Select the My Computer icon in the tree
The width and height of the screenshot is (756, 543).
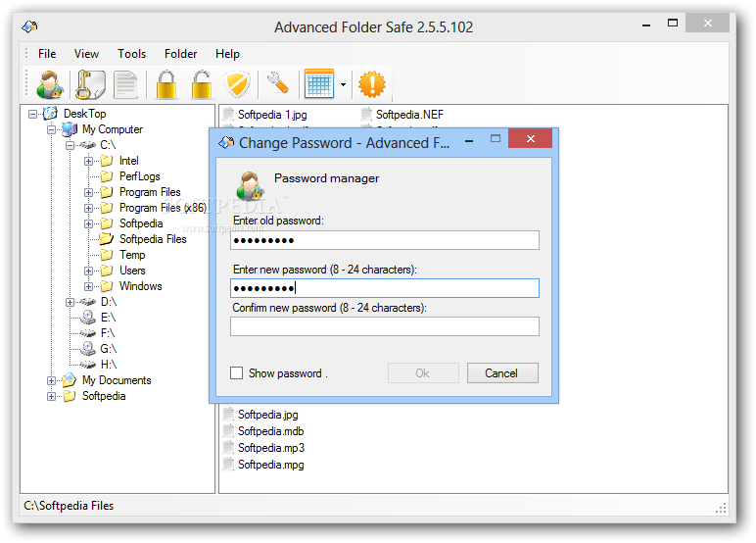pos(70,129)
